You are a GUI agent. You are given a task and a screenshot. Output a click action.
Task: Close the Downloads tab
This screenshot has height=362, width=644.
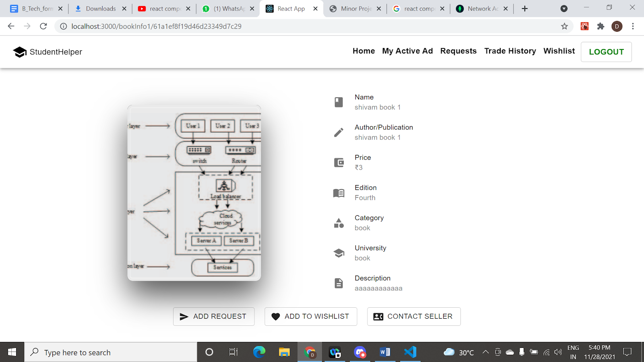pyautogui.click(x=124, y=8)
